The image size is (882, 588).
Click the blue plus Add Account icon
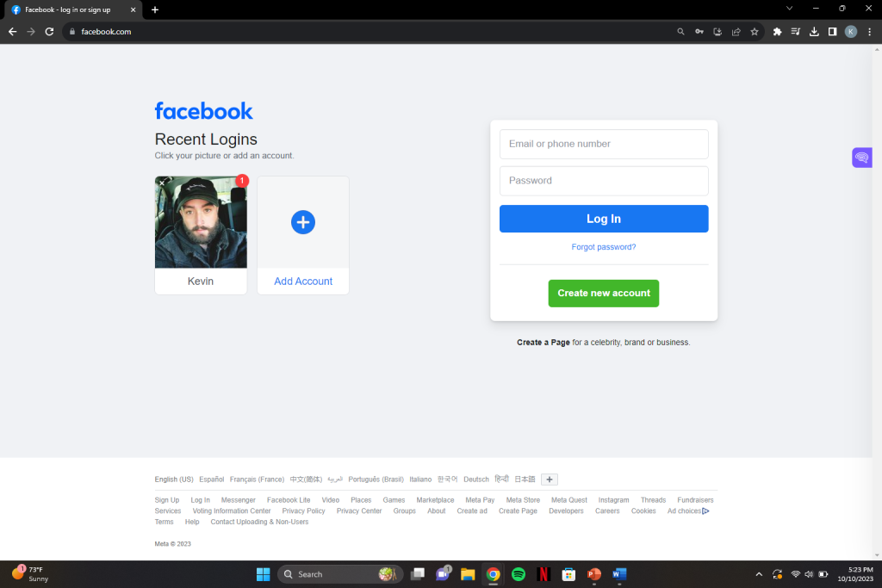tap(303, 223)
